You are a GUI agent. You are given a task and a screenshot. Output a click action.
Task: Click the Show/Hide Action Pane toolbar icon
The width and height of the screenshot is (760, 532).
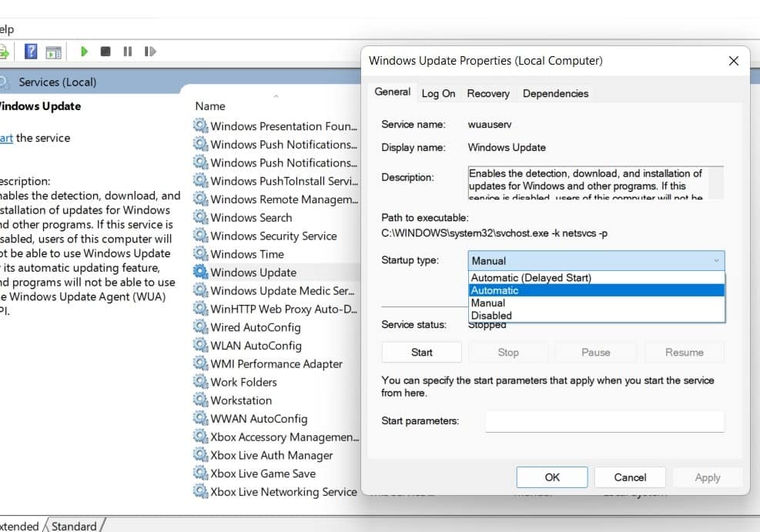[53, 52]
